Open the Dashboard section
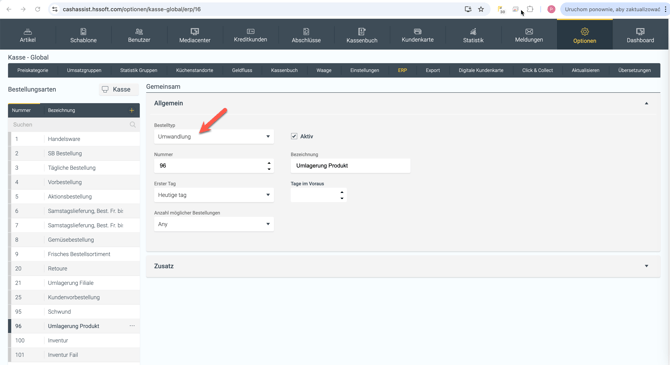Screen dimensions: 670x365 [640, 35]
